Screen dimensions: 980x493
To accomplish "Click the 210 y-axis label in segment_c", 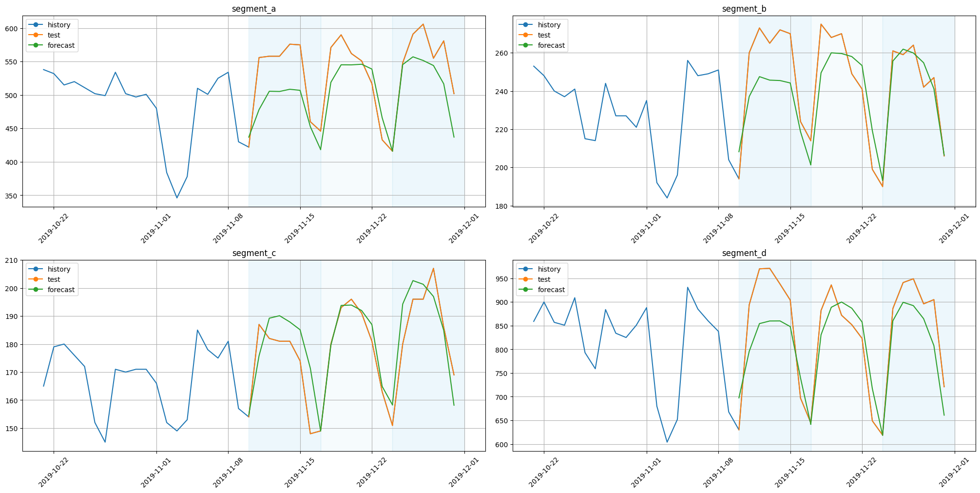I will tap(12, 260).
